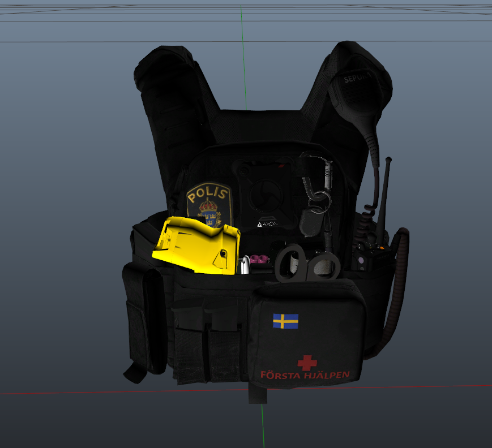This screenshot has height=448, width=492.
Task: Click the silver cylinder next to the taser
Action: click(x=245, y=265)
